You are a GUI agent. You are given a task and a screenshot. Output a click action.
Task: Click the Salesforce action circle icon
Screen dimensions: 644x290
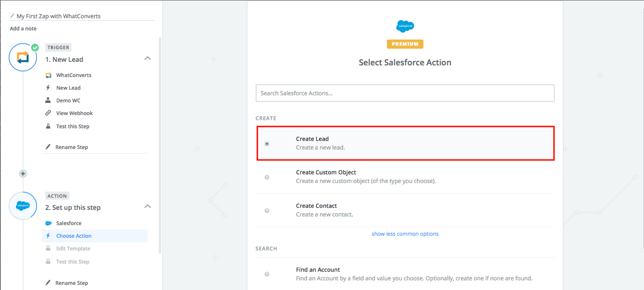pos(23,206)
